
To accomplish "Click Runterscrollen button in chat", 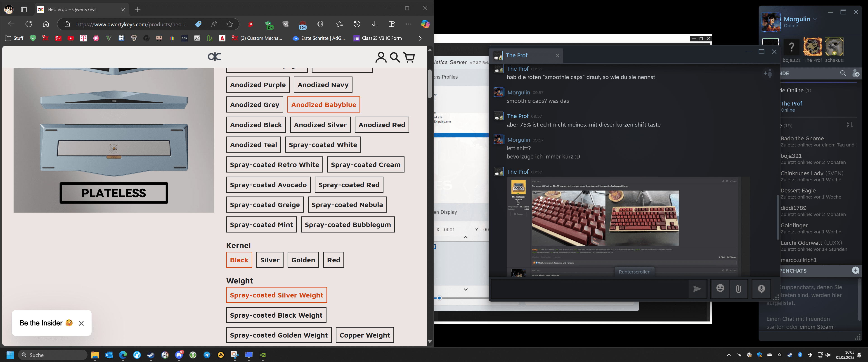I will [x=634, y=272].
